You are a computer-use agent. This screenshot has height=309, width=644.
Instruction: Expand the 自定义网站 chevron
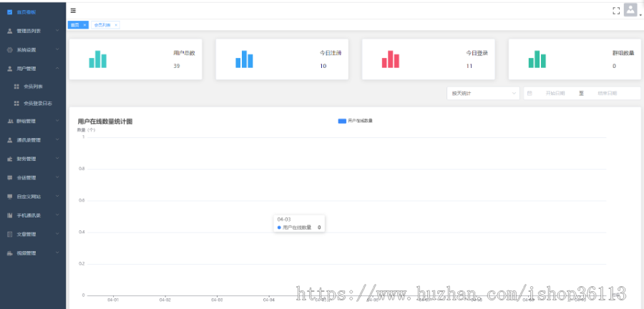coord(57,196)
